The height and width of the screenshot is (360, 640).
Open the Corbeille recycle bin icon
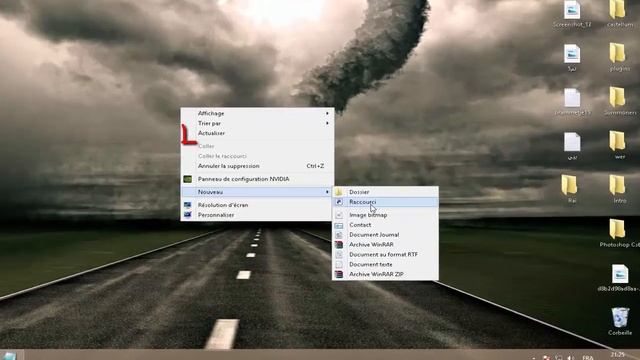620,321
